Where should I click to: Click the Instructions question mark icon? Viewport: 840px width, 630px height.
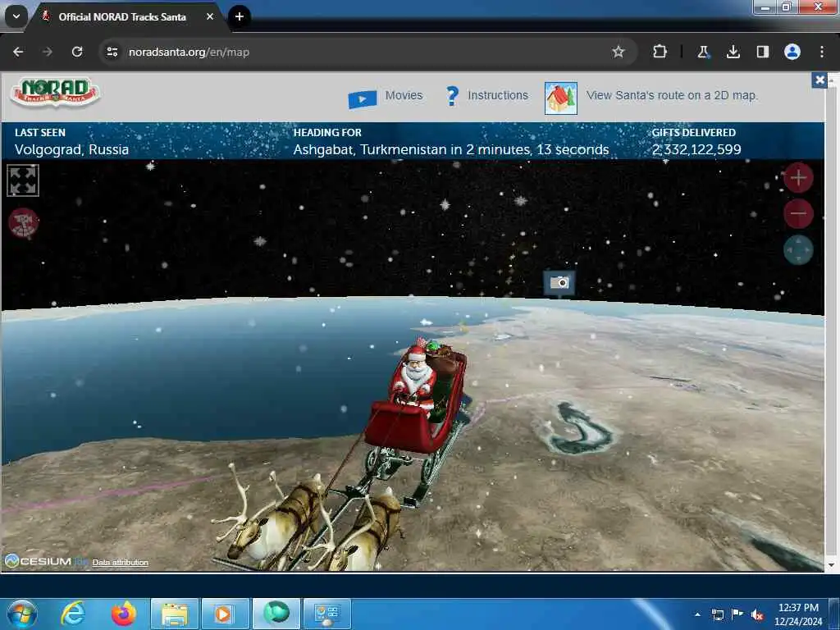point(452,97)
